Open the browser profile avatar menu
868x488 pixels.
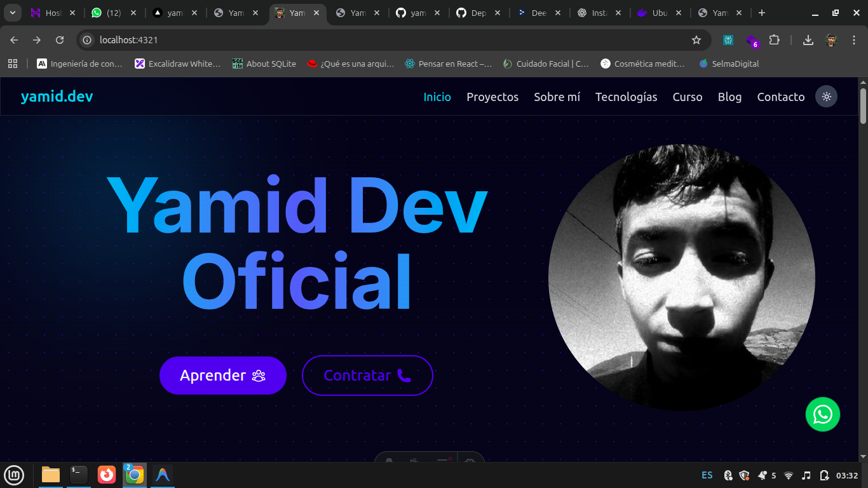pyautogui.click(x=831, y=39)
